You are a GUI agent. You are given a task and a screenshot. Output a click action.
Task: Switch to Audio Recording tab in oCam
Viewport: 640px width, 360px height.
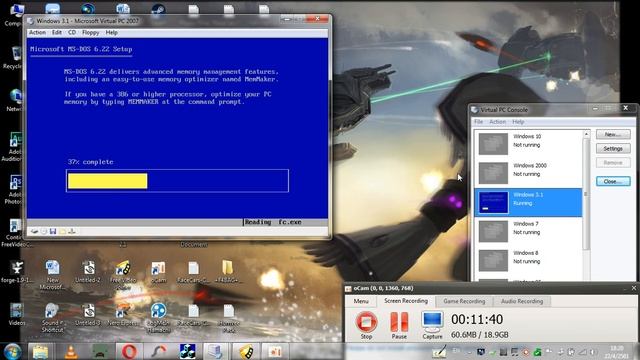point(522,301)
